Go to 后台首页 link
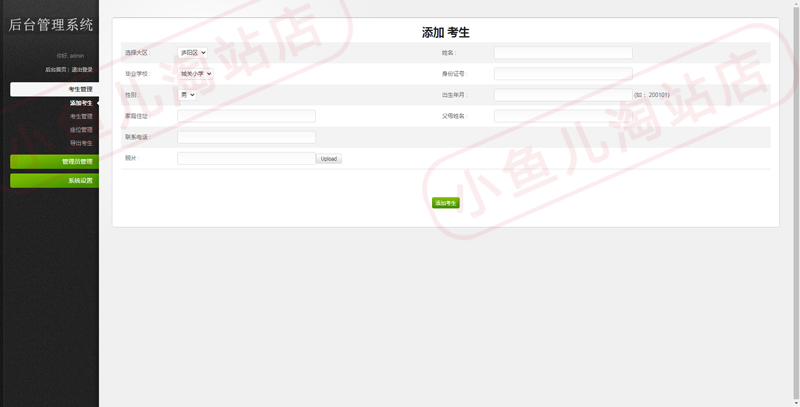 tap(56, 69)
